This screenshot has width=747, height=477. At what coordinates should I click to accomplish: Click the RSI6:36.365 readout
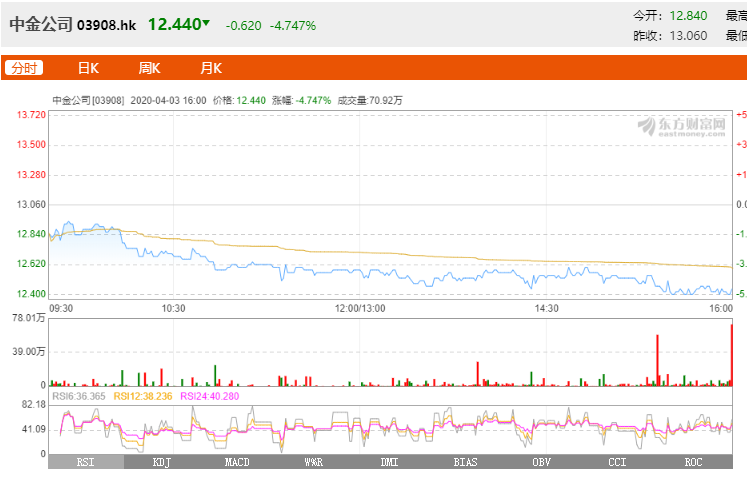(79, 396)
